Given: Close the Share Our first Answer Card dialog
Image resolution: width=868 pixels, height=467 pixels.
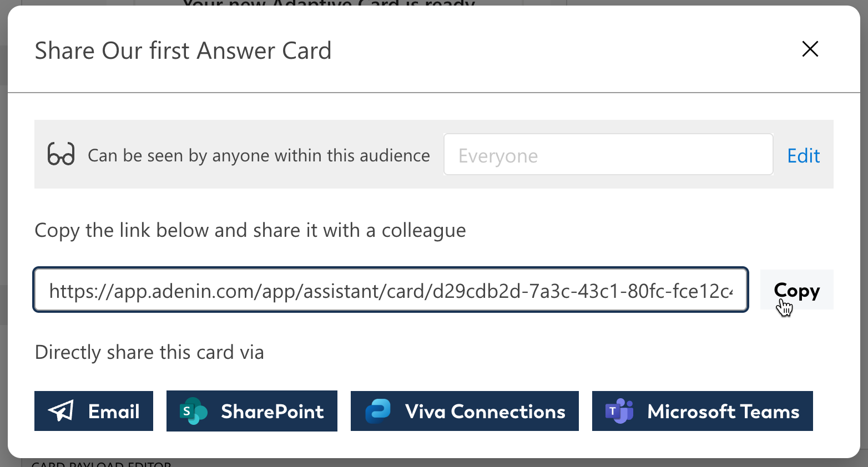Looking at the screenshot, I should click(x=810, y=49).
